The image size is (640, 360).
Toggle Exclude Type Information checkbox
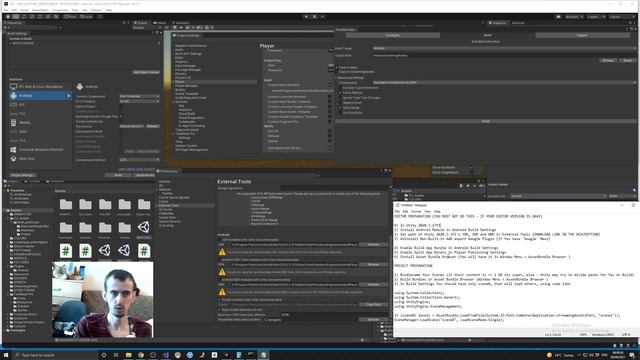pos(340,88)
